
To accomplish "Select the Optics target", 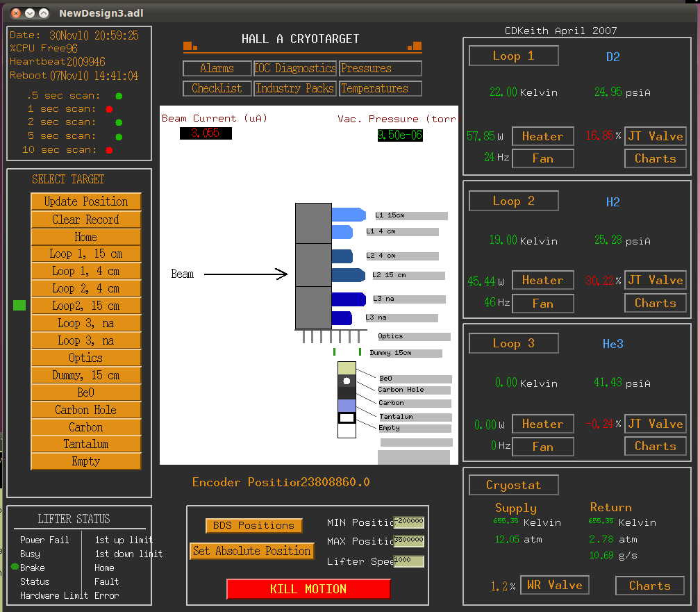I will [x=86, y=358].
